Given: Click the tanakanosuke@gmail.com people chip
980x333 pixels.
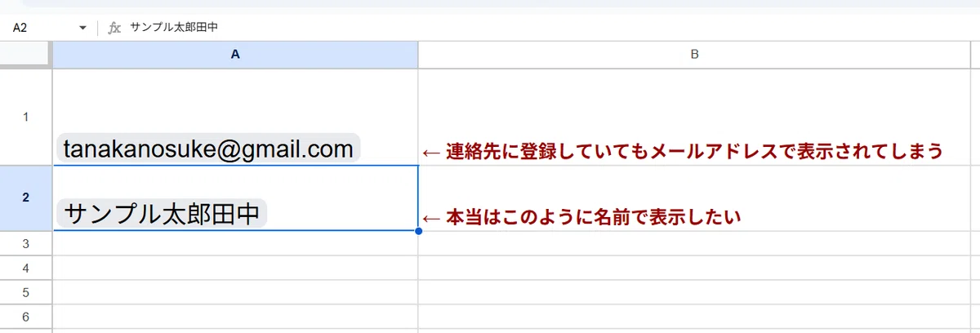Looking at the screenshot, I should [x=208, y=149].
